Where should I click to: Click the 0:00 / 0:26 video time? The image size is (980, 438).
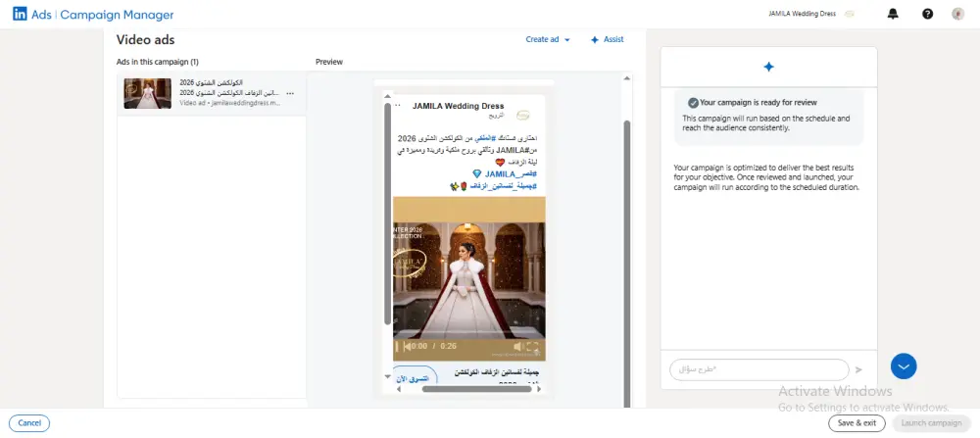click(x=434, y=346)
